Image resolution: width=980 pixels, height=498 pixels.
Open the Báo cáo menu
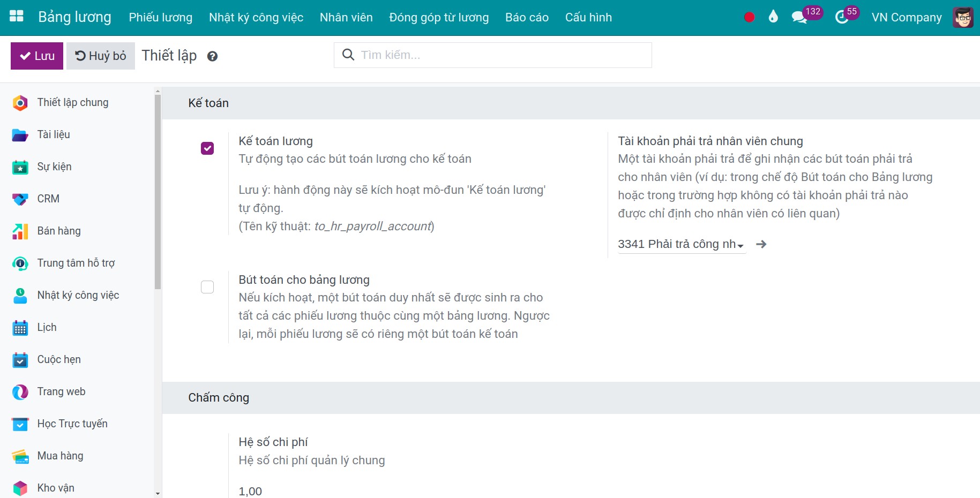(527, 17)
